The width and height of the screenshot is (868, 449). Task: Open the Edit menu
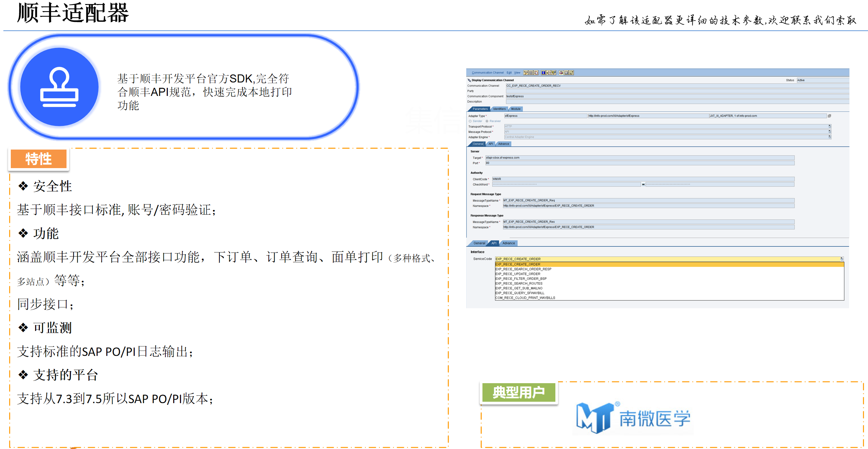[x=509, y=73]
